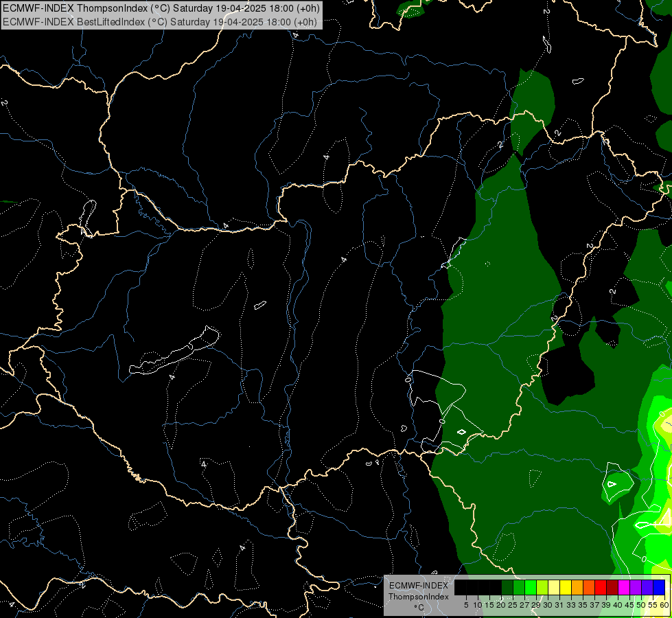This screenshot has width=672, height=618.
Task: Click legend tick label '39'
Action: coord(606,605)
